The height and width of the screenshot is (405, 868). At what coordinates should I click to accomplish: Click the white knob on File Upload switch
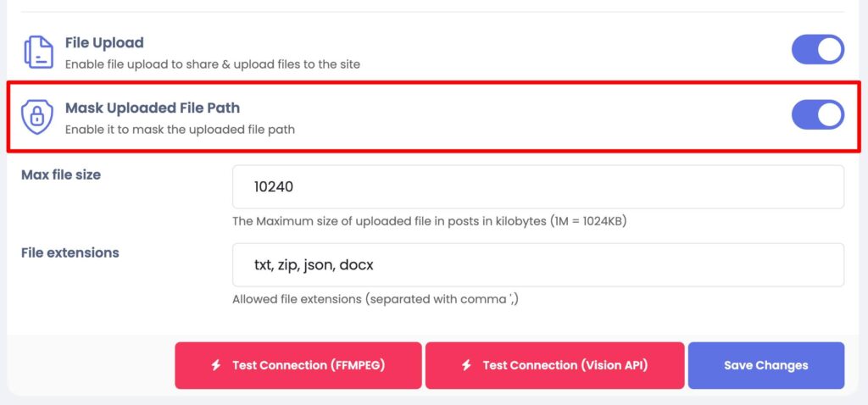point(829,50)
